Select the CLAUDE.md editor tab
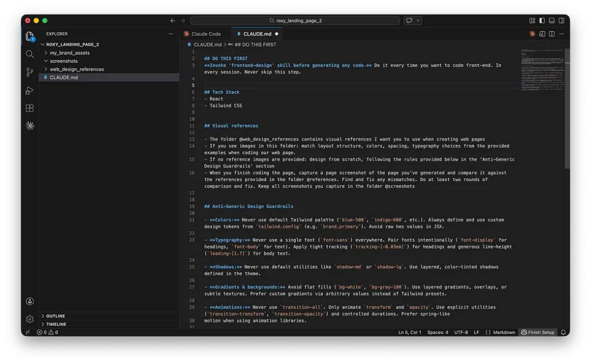The width and height of the screenshot is (591, 364). click(257, 34)
